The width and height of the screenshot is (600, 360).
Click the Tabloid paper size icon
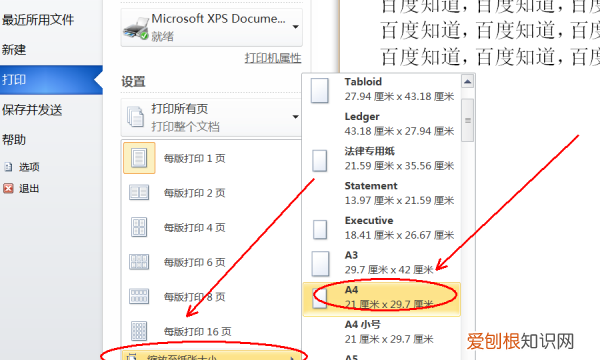(x=320, y=91)
